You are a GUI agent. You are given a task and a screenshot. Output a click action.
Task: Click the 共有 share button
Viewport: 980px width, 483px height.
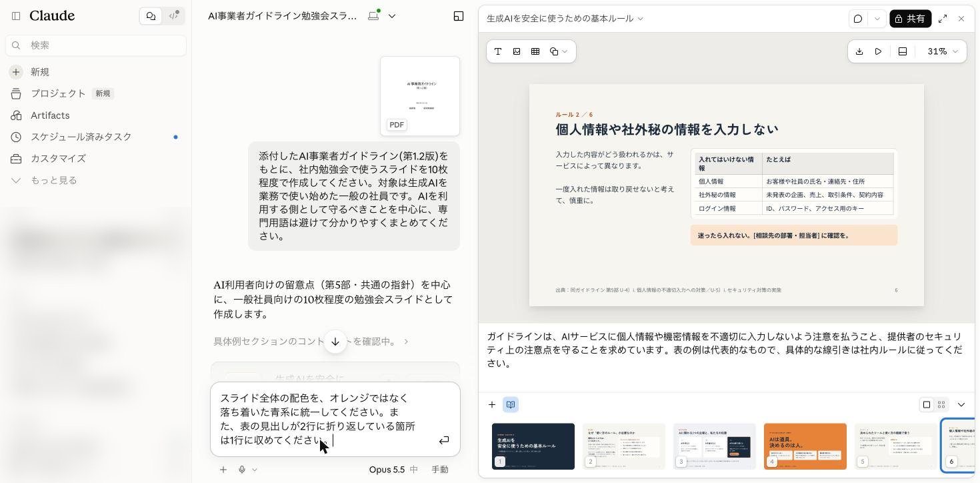[x=910, y=19]
